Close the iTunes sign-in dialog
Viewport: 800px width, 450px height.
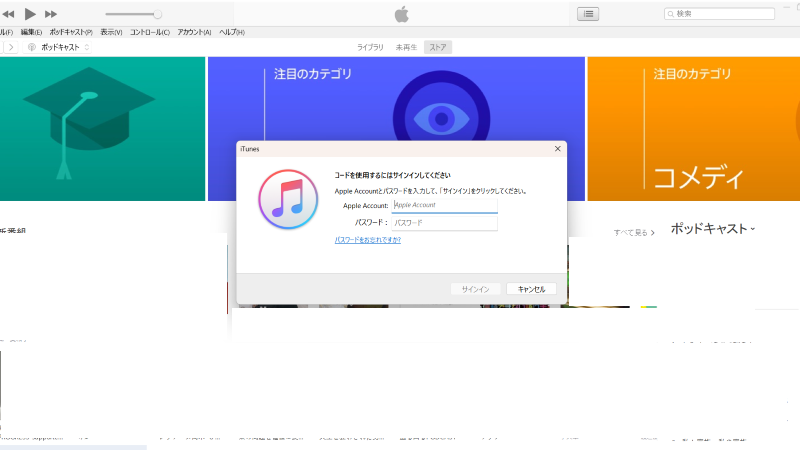[557, 148]
